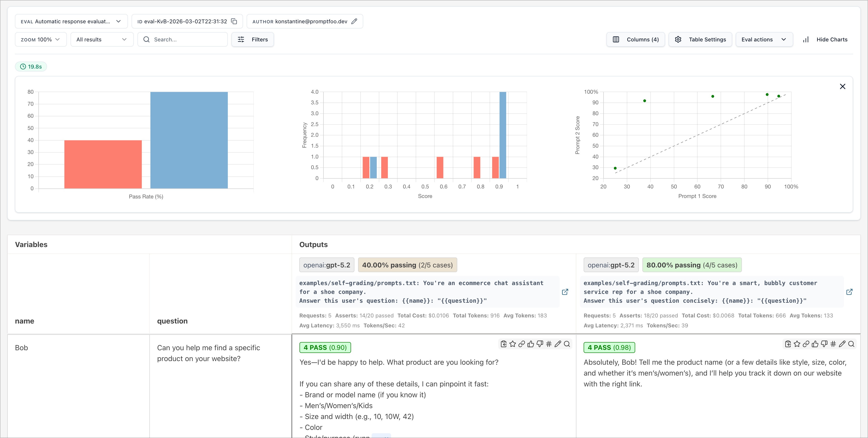The height and width of the screenshot is (438, 868).
Task: Click magnifier icon on second output cell
Action: [x=851, y=344]
